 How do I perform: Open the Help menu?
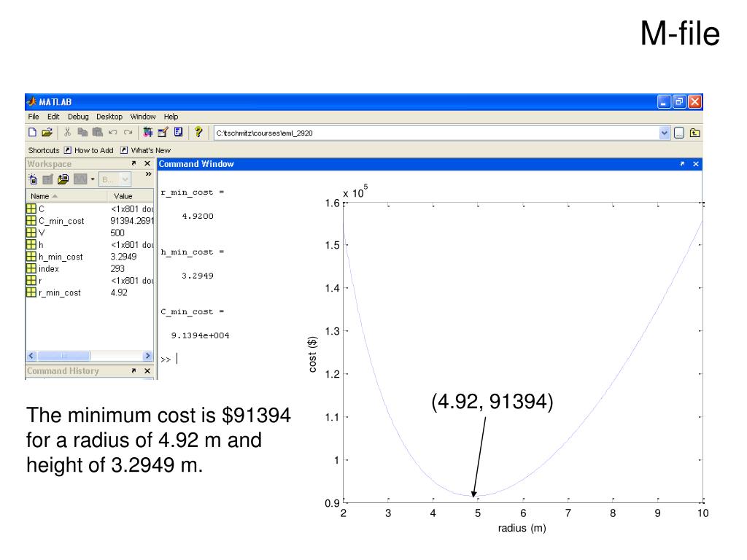(x=171, y=117)
